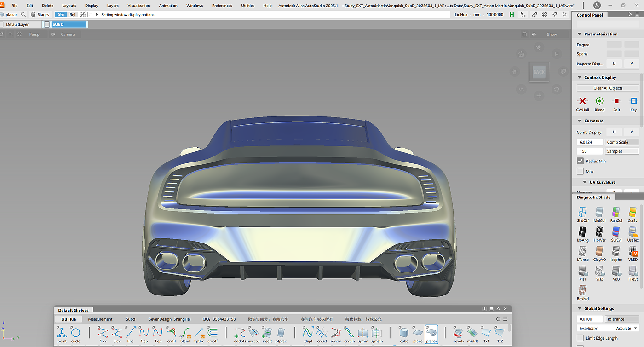Select the revolve tool in shelf
The image size is (644, 347).
(x=458, y=333)
